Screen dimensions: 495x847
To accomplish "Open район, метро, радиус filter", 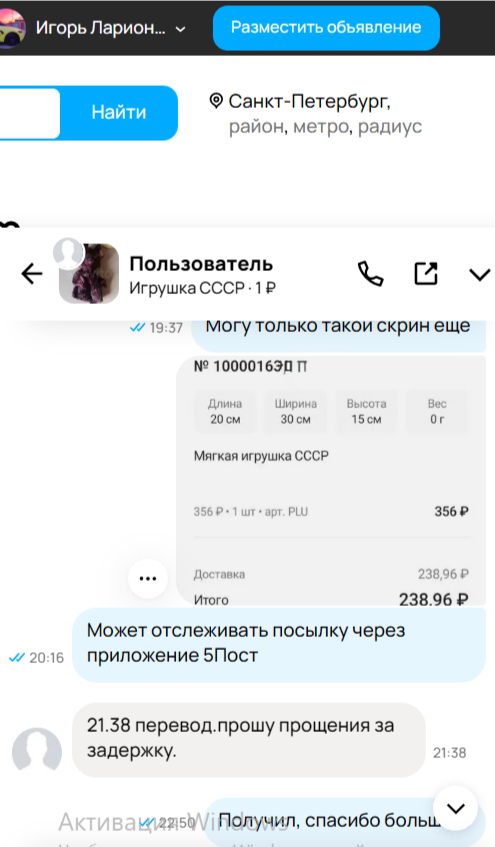I will (325, 126).
